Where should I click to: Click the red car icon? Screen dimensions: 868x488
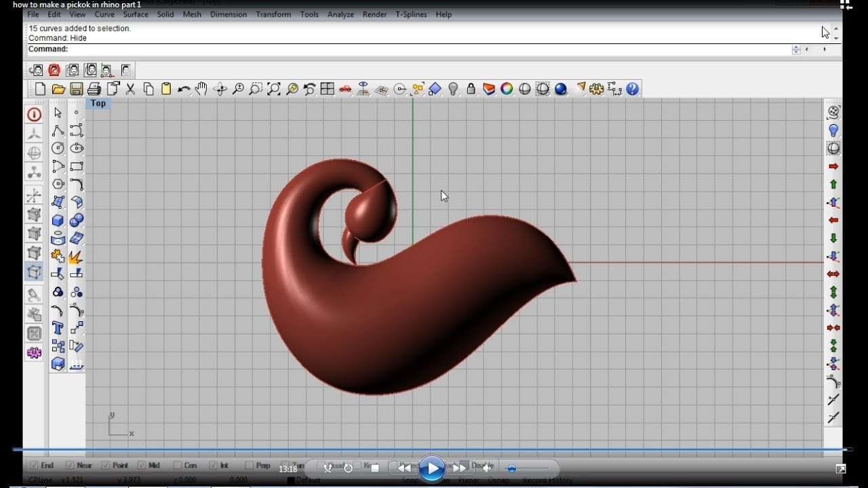pyautogui.click(x=345, y=89)
